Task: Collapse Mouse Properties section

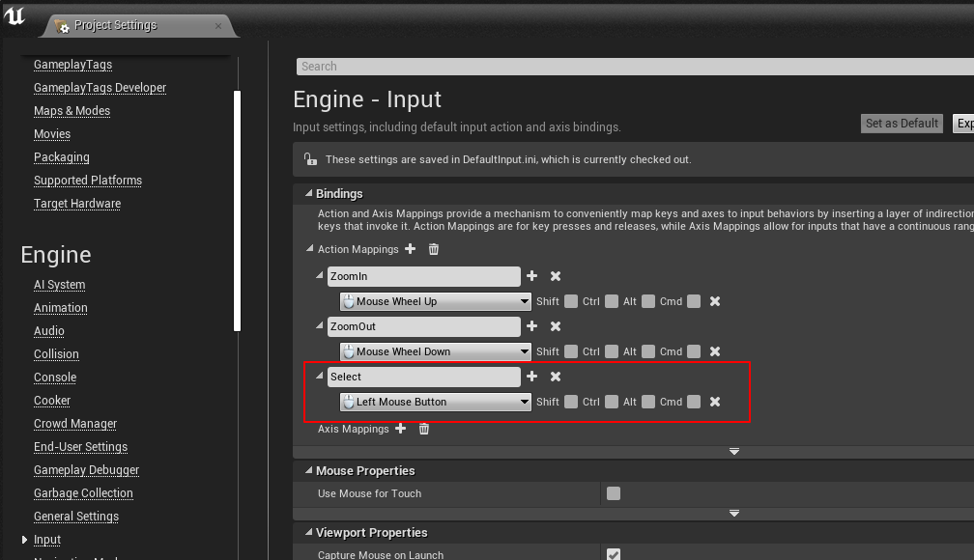Action: click(x=309, y=470)
